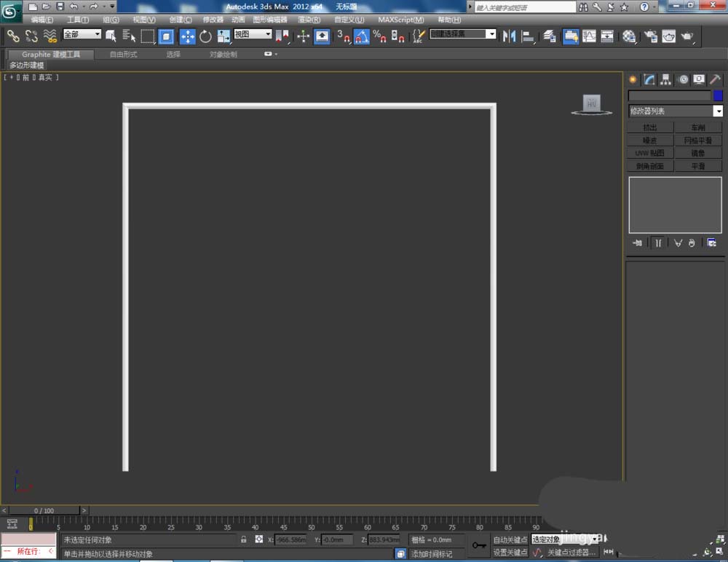This screenshot has width=728, height=562.
Task: Open Edit Named Selection Sets tool
Action: [x=419, y=36]
